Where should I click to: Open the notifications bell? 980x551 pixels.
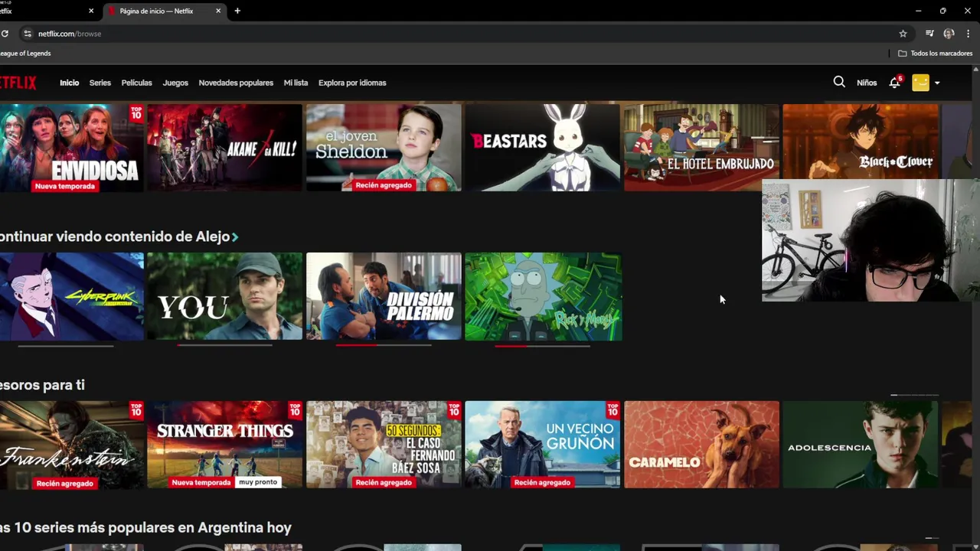click(894, 83)
